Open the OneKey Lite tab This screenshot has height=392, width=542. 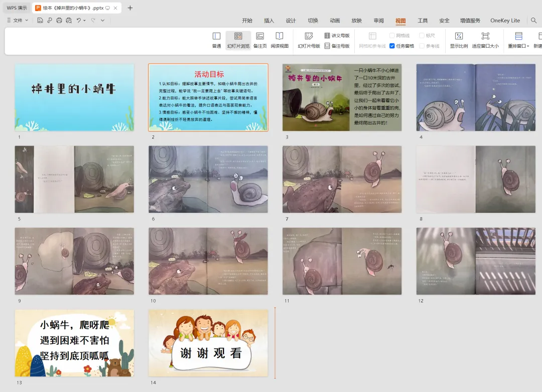(505, 21)
